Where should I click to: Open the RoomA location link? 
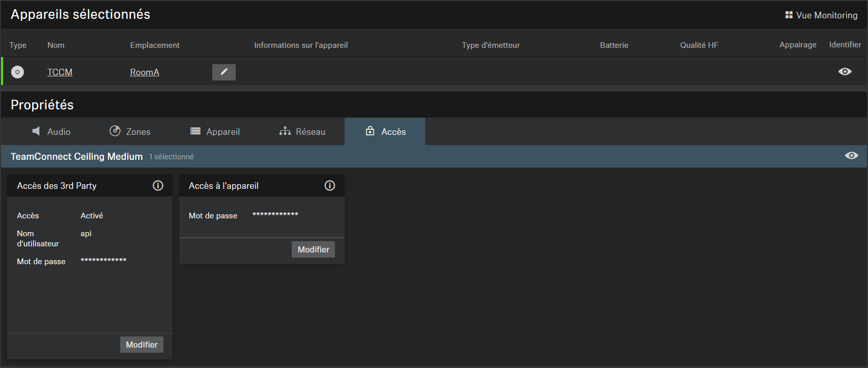point(145,72)
